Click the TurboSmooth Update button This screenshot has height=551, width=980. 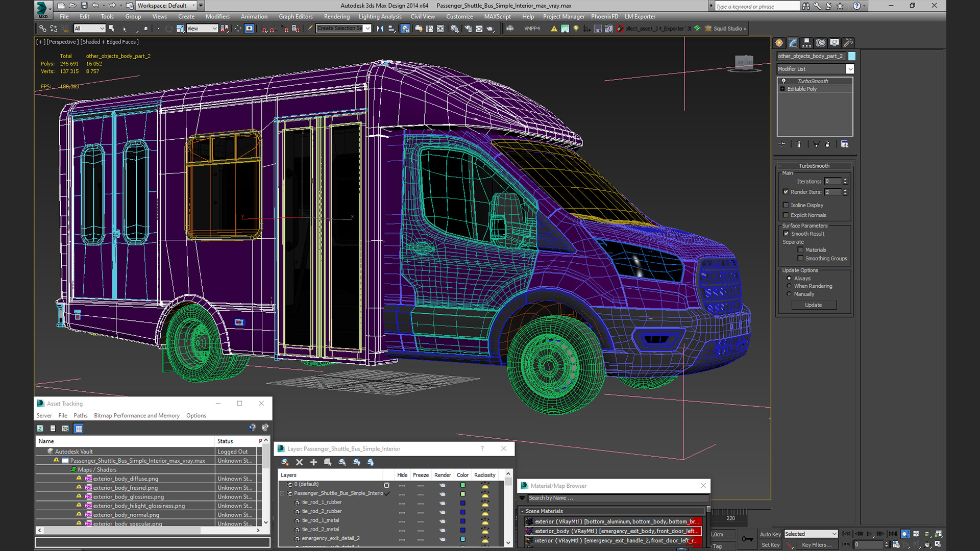tap(814, 305)
